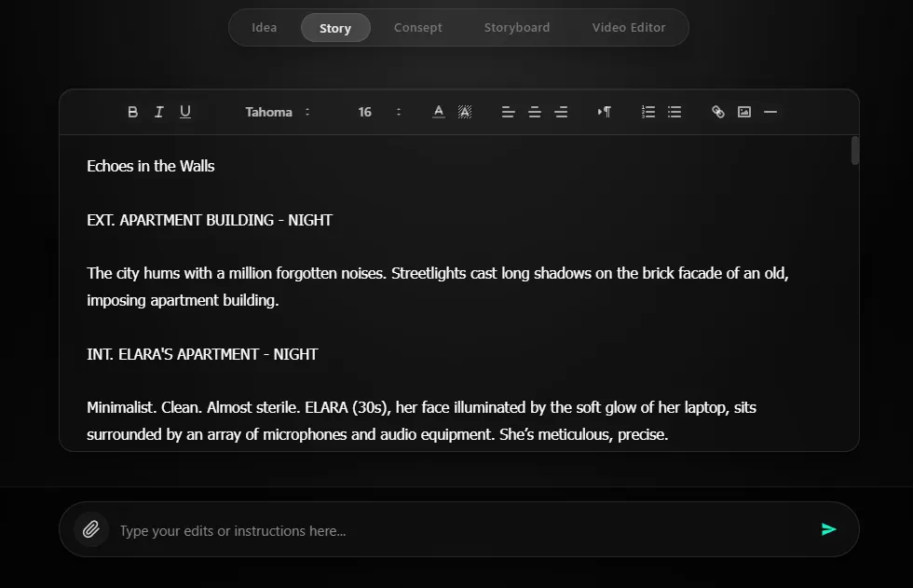Click line starting 'The city hums with'
The image size is (913, 588).
coord(438,274)
